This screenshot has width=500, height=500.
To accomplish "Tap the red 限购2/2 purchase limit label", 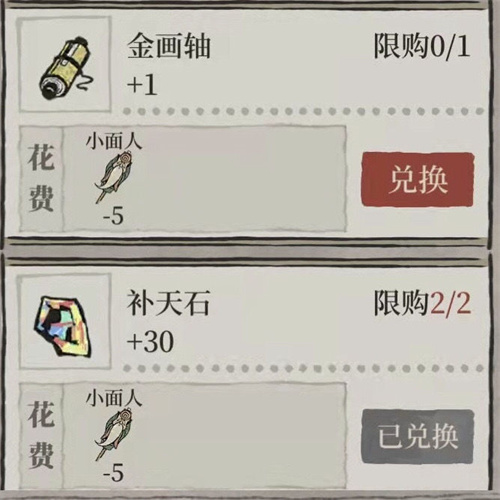I will [422, 303].
